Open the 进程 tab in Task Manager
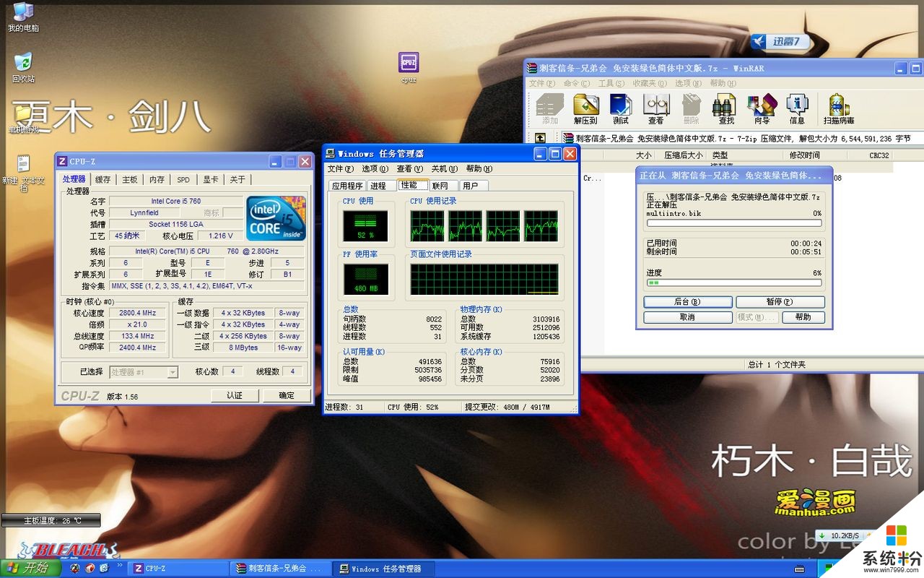The height and width of the screenshot is (578, 924). tap(380, 186)
